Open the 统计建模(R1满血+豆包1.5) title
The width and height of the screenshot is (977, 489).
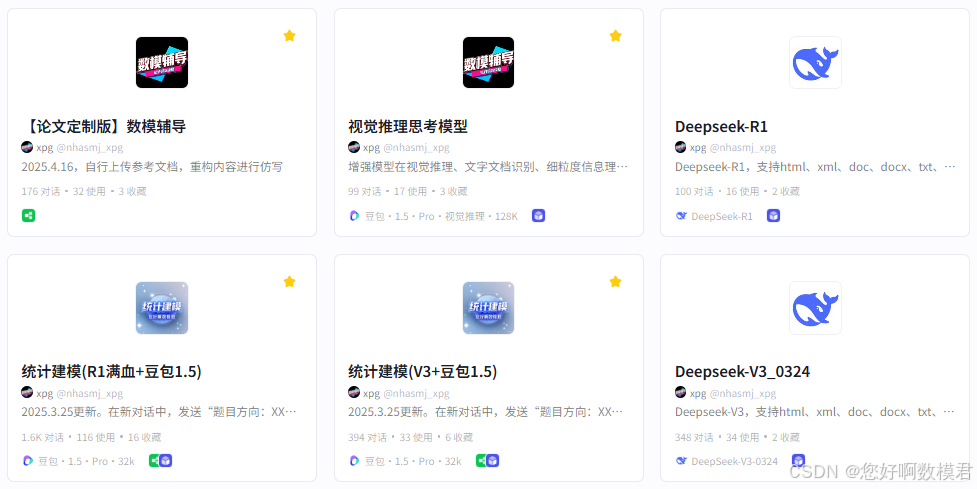click(112, 372)
